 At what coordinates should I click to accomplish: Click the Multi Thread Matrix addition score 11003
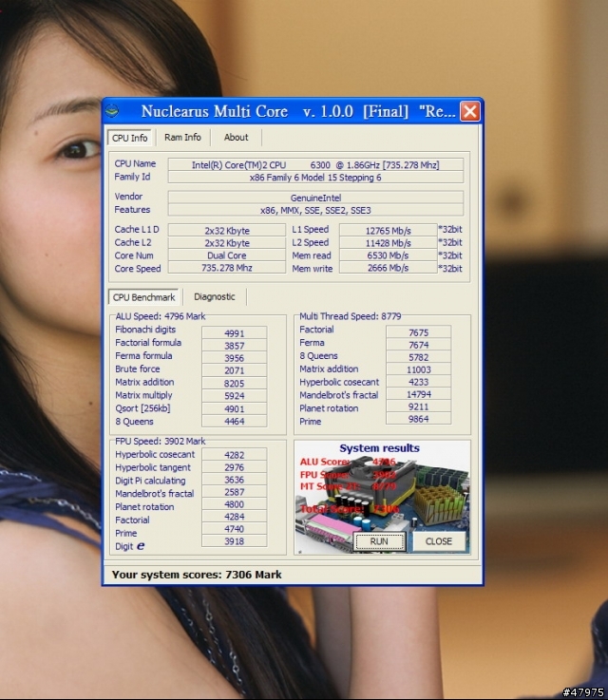tap(418, 369)
